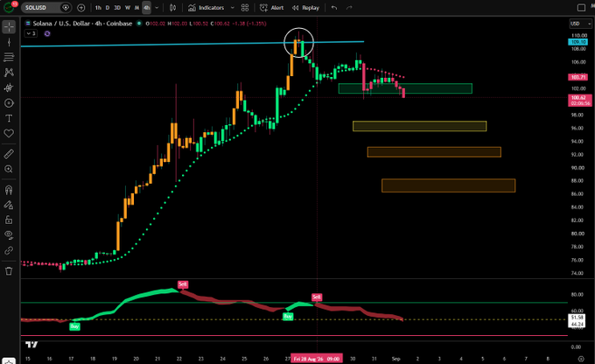Switch to the 3D timeframe
This screenshot has height=364, width=595.
tap(117, 8)
